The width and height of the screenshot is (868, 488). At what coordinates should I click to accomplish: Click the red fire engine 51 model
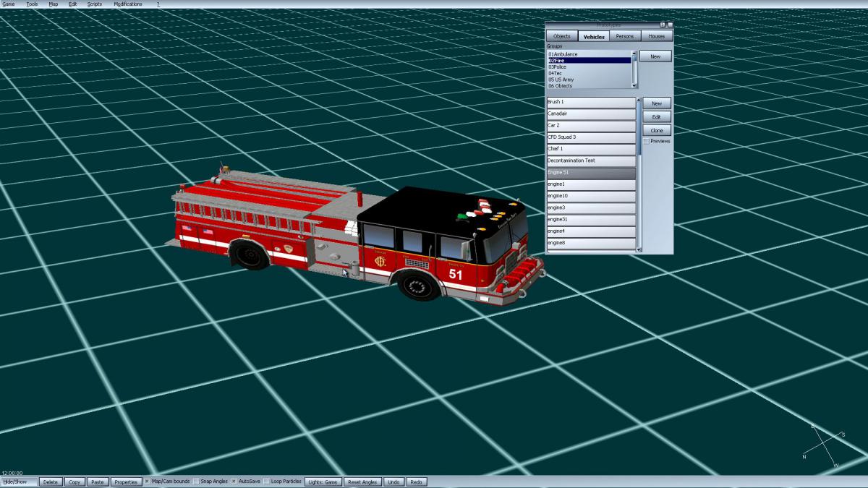(x=354, y=235)
